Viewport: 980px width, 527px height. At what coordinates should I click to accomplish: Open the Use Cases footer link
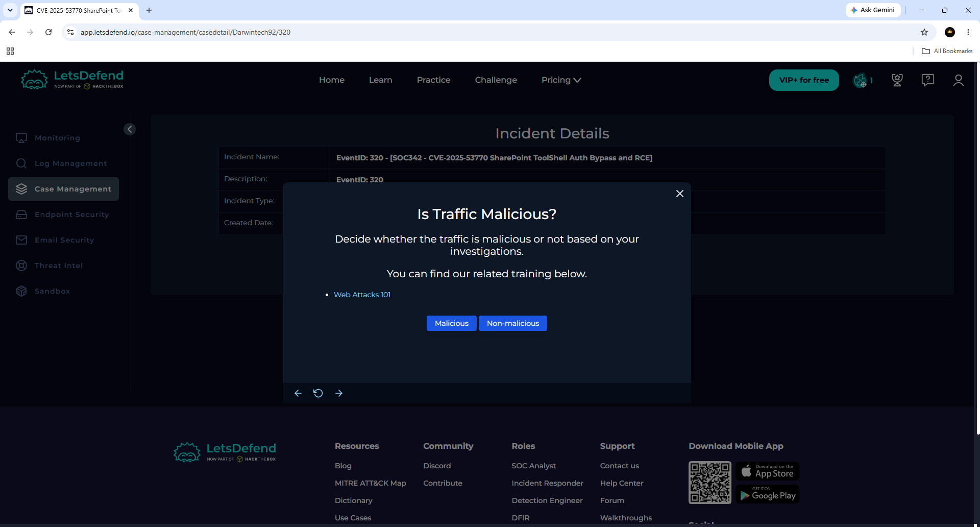click(x=353, y=518)
